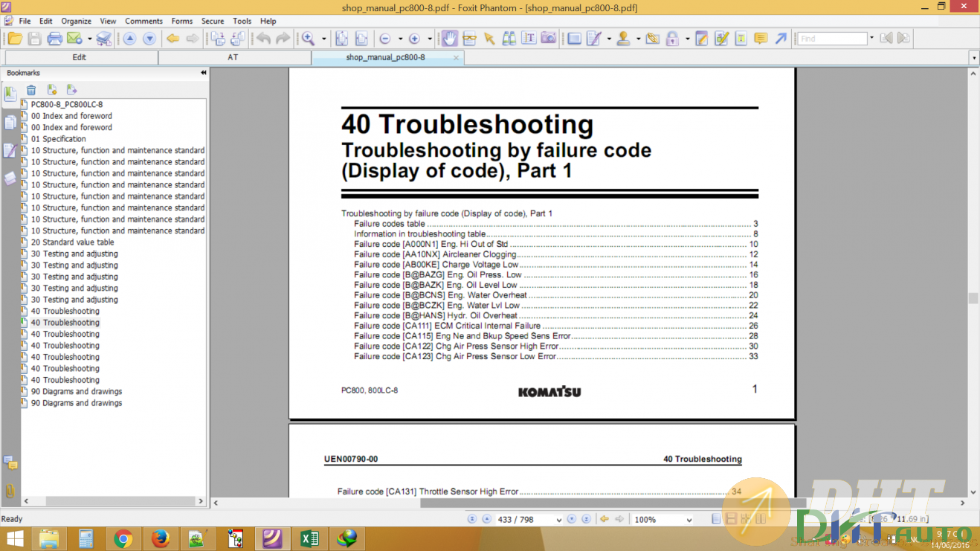Click the Undo arrow icon

point(263,39)
